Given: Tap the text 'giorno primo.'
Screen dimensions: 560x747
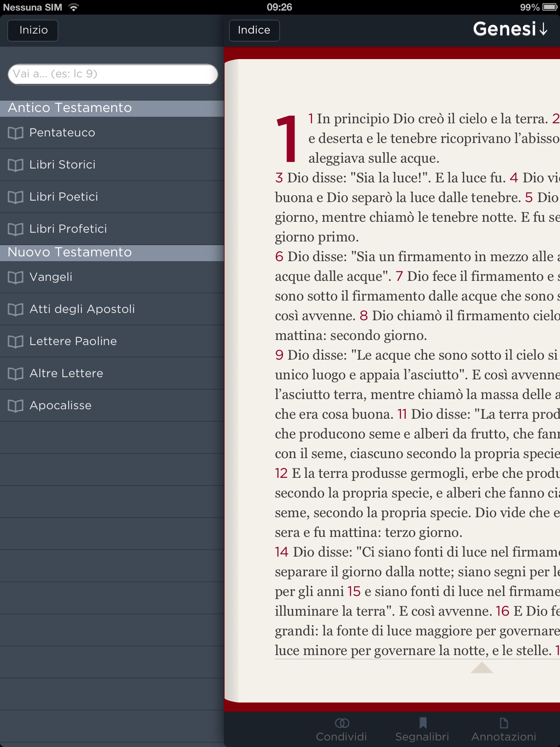Looking at the screenshot, I should 317,237.
